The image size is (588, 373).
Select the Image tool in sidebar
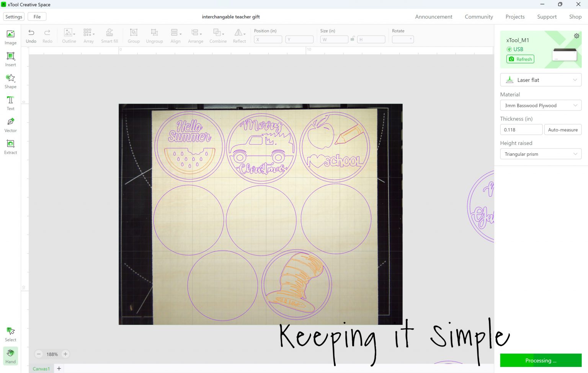pyautogui.click(x=10, y=36)
